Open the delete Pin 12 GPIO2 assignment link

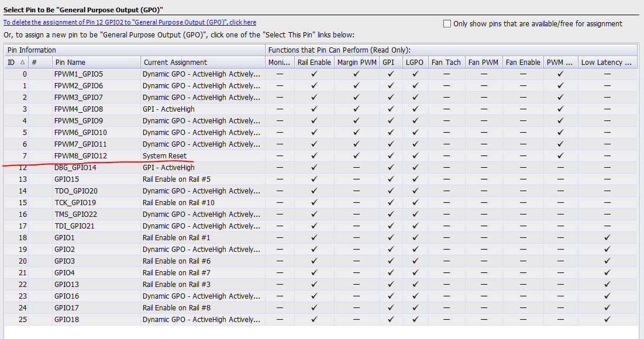(129, 22)
